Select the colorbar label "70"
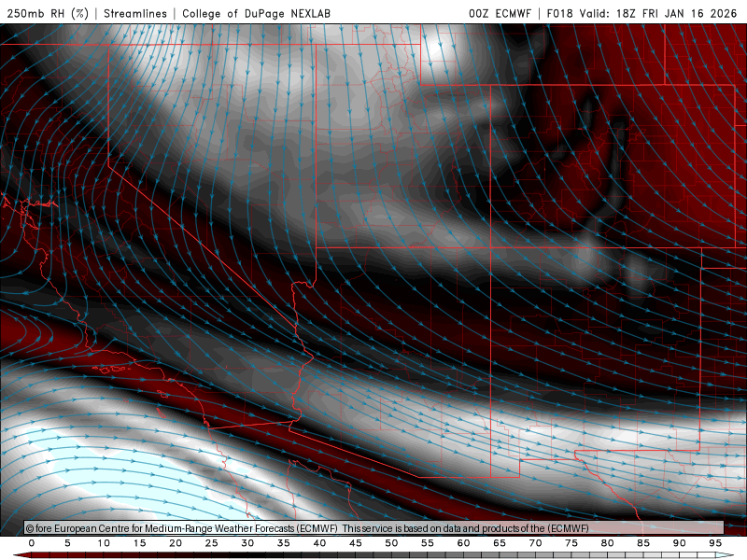This screenshot has height=560, width=747. (535, 543)
